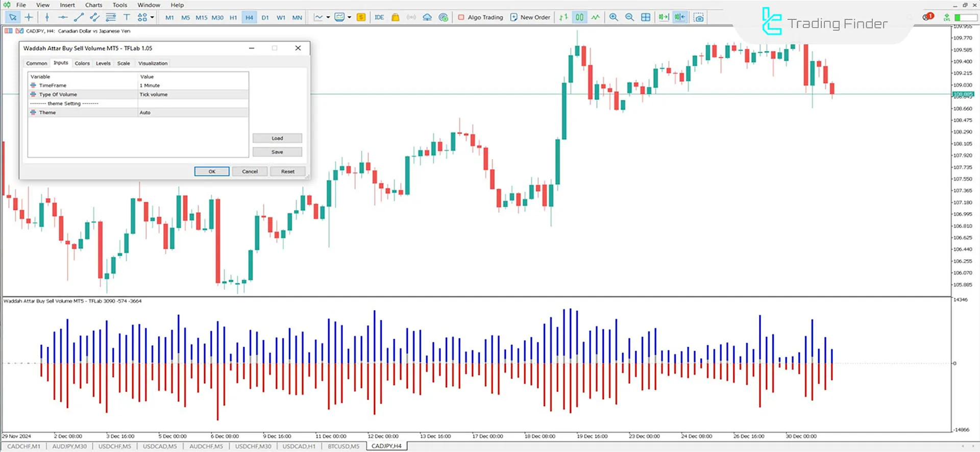980x452 pixels.
Task: Open the indicators list icon
Action: point(318,17)
